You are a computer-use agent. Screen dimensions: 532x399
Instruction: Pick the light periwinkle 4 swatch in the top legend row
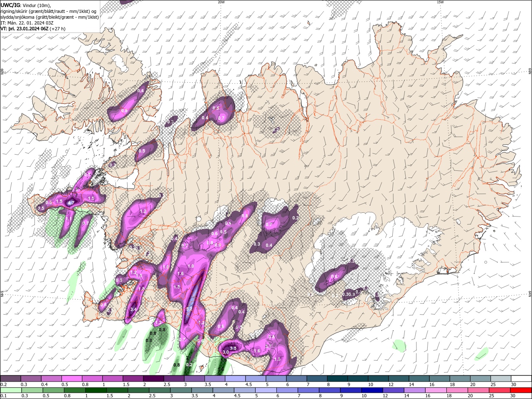coord(235,379)
